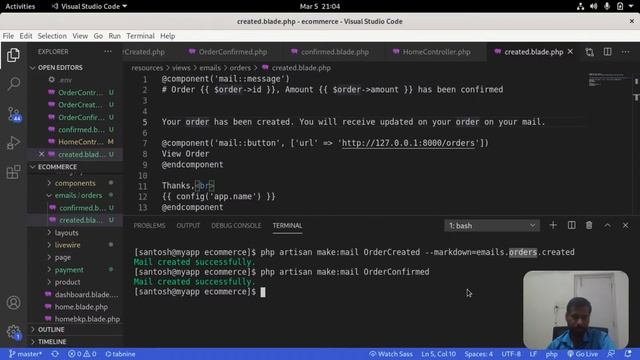Open the File menu

pos(8,36)
